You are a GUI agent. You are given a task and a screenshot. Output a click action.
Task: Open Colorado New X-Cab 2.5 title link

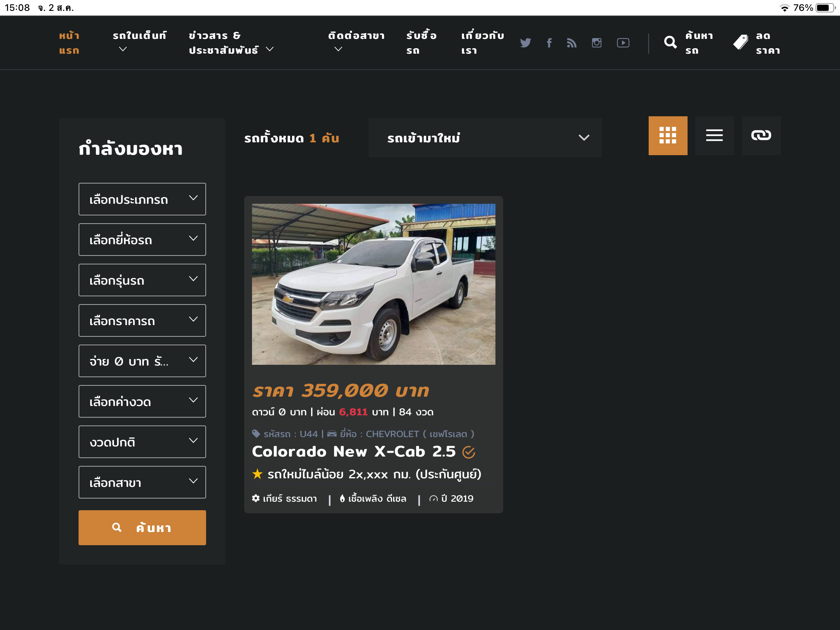coord(353,451)
